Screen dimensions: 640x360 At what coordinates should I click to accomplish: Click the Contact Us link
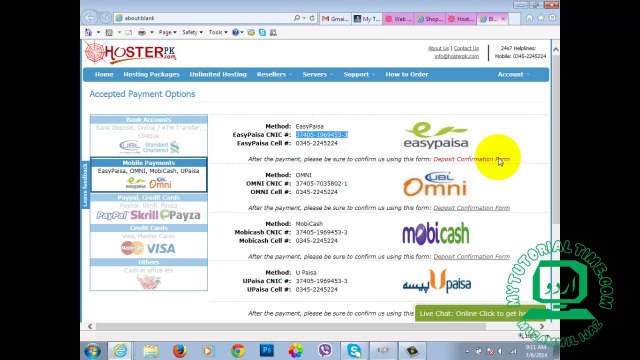(x=466, y=48)
